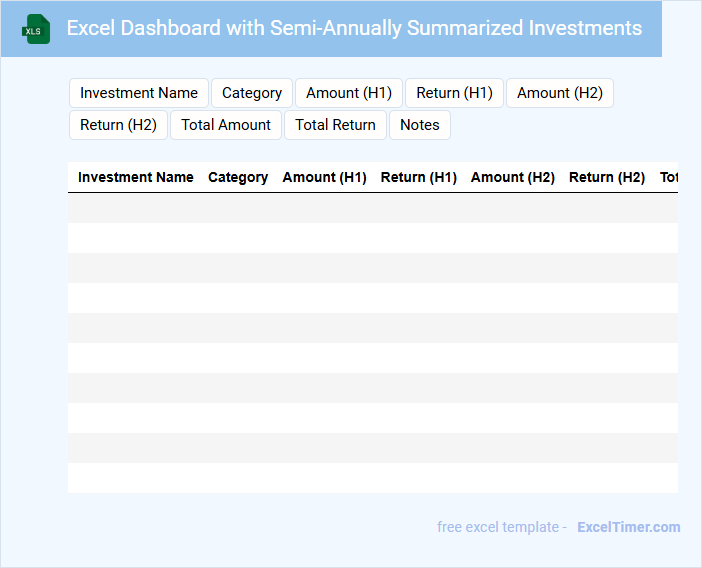
Task: Select the Notes tag button
Action: click(x=420, y=125)
